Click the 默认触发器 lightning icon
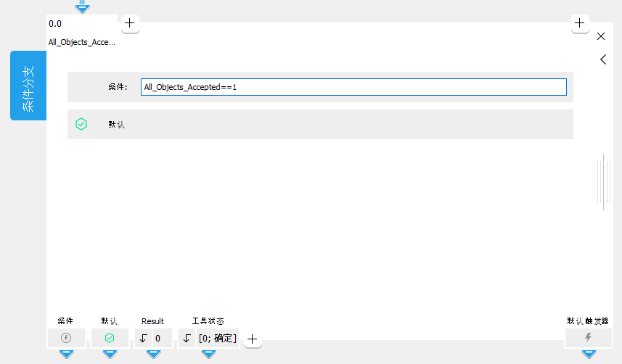 coord(588,338)
